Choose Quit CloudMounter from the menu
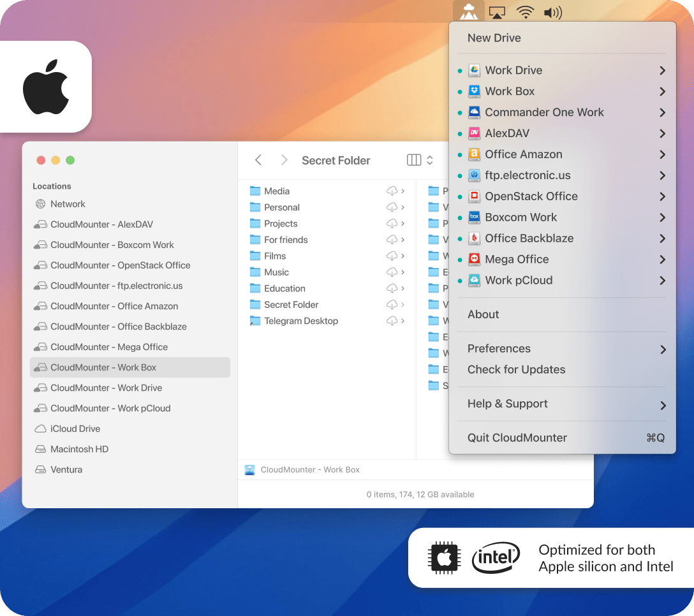 click(x=517, y=438)
